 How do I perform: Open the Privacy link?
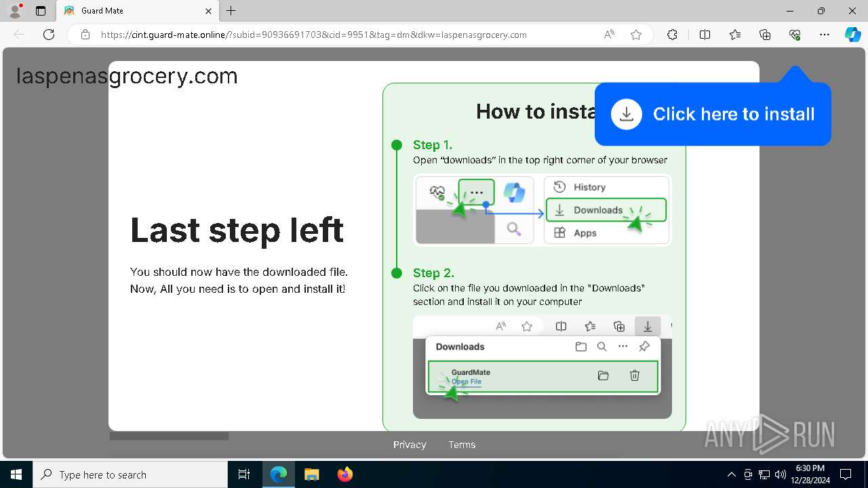410,445
